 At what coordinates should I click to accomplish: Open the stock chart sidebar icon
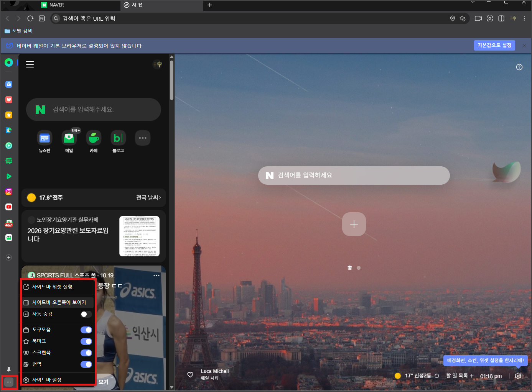pos(9,238)
